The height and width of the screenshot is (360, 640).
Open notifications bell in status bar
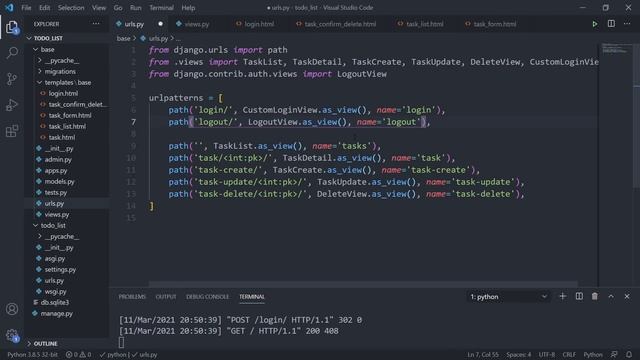click(629, 355)
